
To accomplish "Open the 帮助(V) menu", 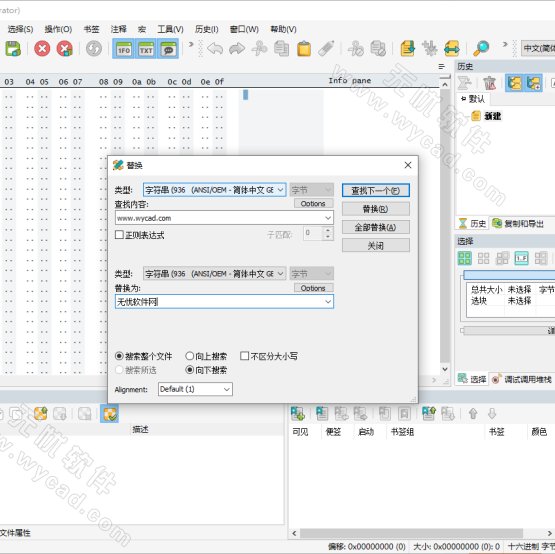I will 283,29.
